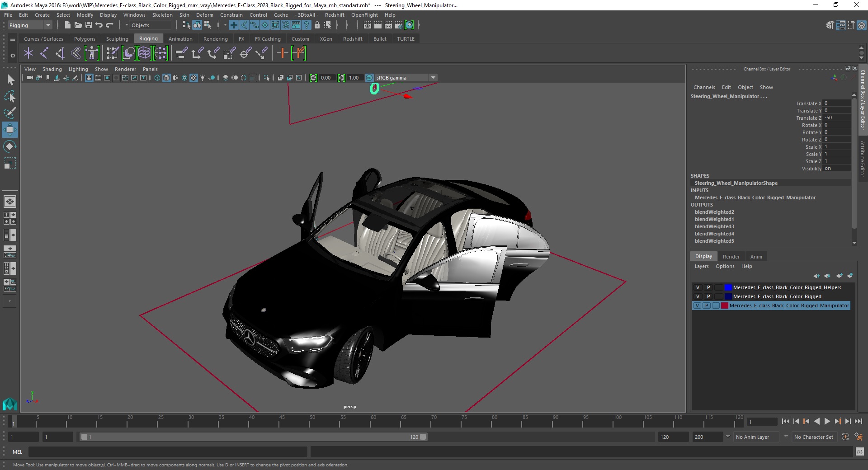This screenshot has height=470, width=868.
Task: Toggle visibility V of Rigged_Manipulator layer
Action: (697, 305)
